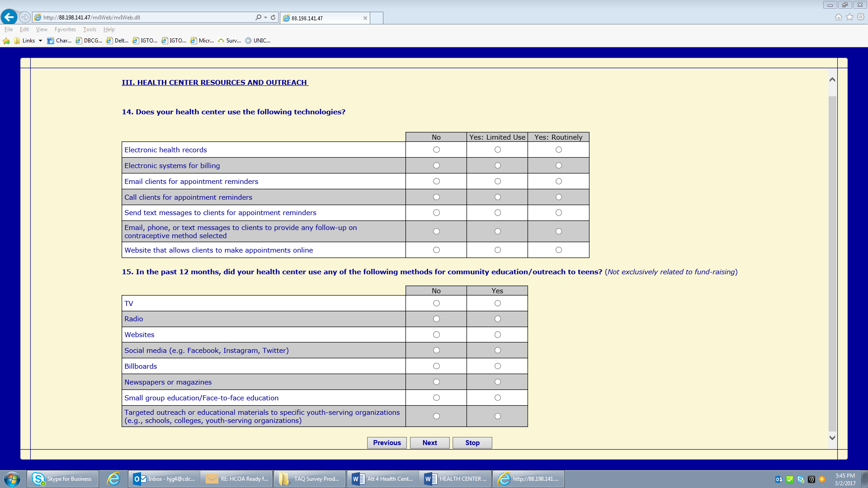Select Yes: Routinely for Electronic systems for billing

(559, 165)
